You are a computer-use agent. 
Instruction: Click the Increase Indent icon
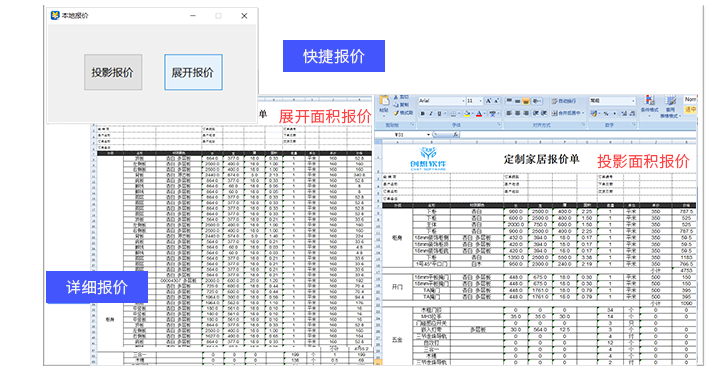(544, 113)
